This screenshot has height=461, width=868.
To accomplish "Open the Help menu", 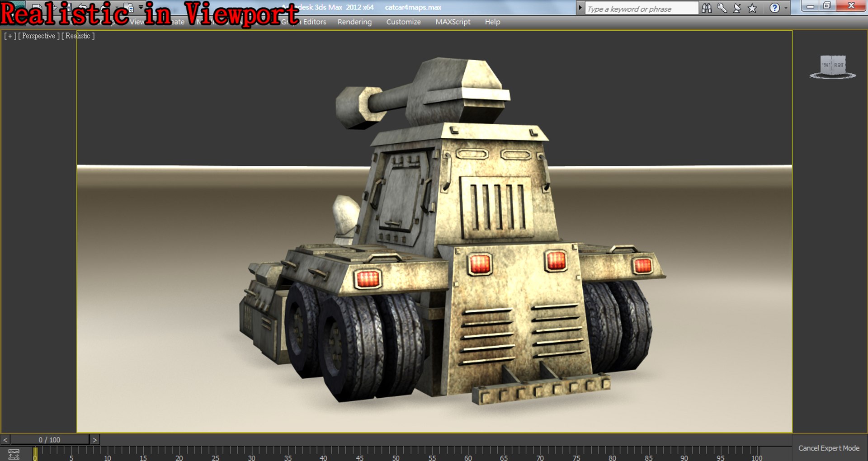I will 492,22.
